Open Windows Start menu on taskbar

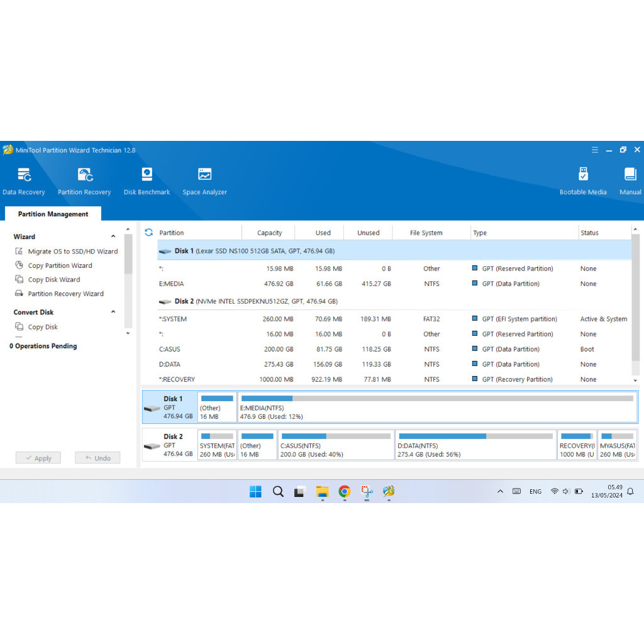point(255,492)
